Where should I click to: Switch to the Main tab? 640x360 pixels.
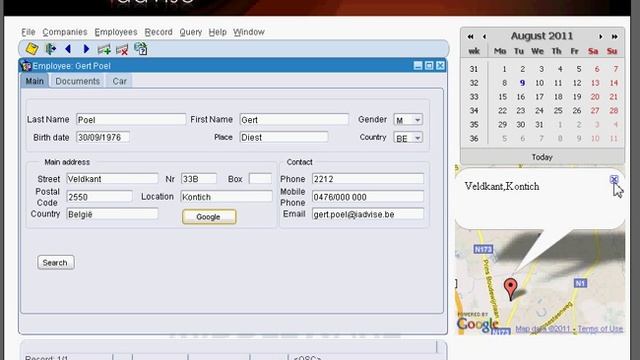click(x=35, y=81)
